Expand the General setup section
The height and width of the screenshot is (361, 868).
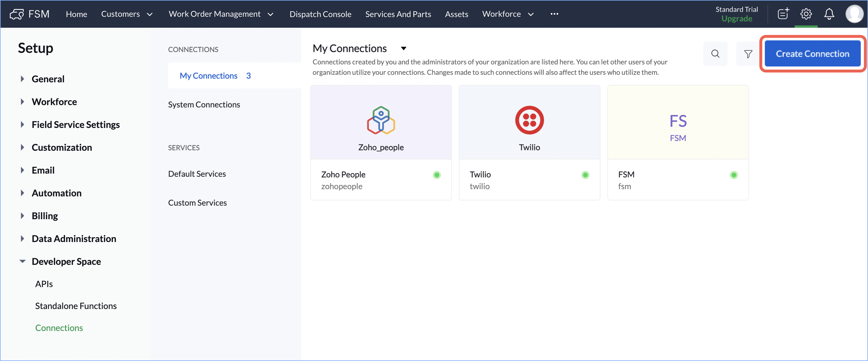23,79
